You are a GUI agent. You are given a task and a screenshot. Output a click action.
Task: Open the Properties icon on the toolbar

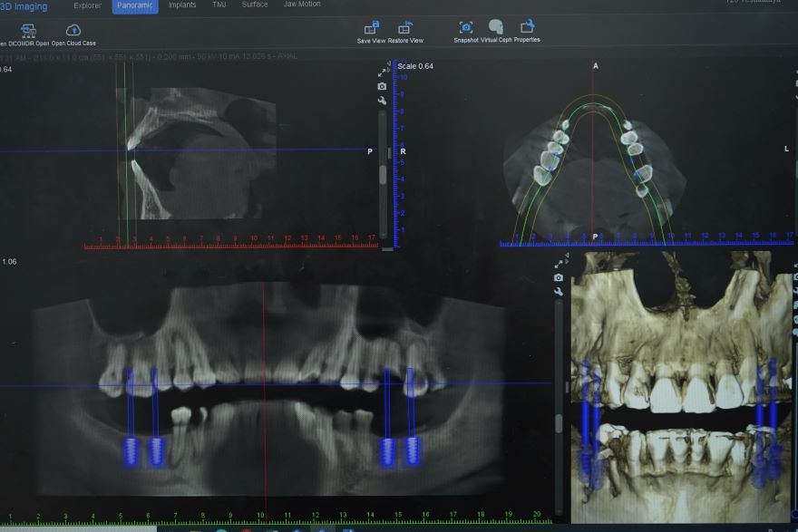tap(527, 28)
